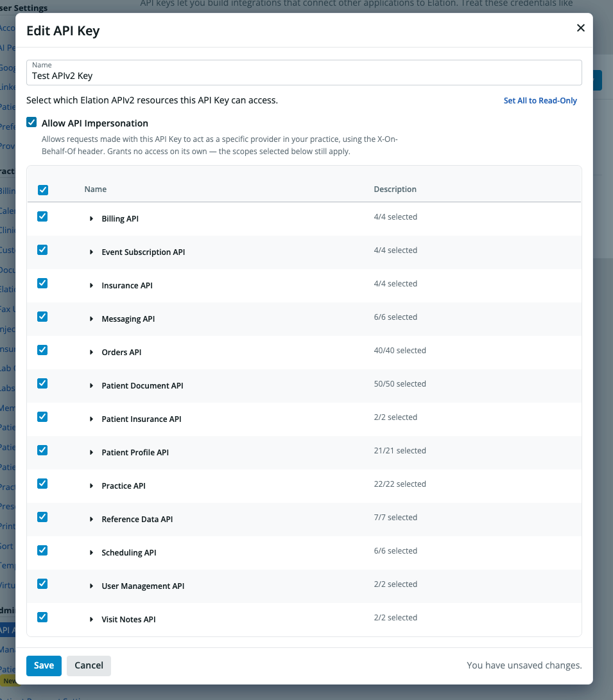Uncheck the Insurance API checkbox
The image size is (613, 700).
42,283
